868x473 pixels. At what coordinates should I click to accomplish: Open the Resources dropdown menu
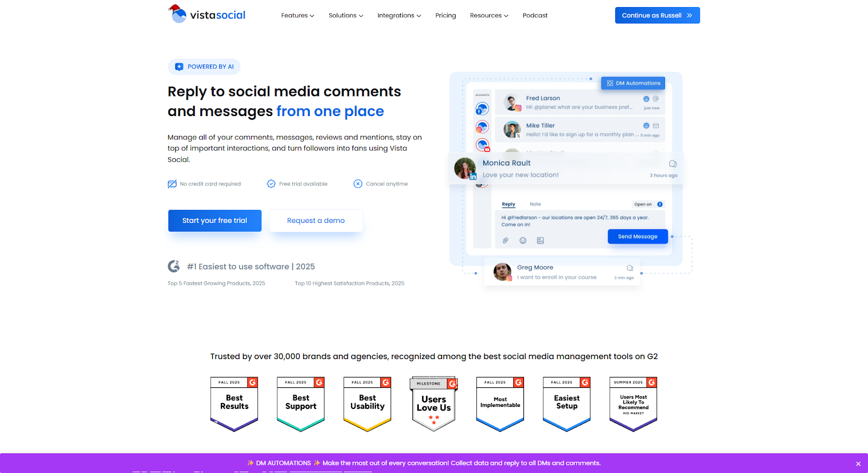point(489,15)
